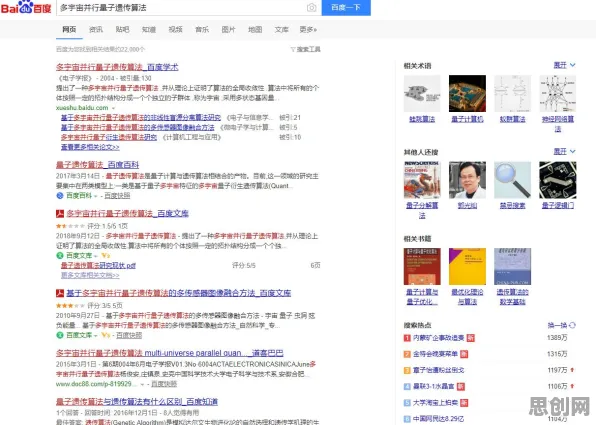The height and width of the screenshot is (425, 596).
Task: Click the 蚁群算法 diagram thumbnail
Action: [x=512, y=94]
